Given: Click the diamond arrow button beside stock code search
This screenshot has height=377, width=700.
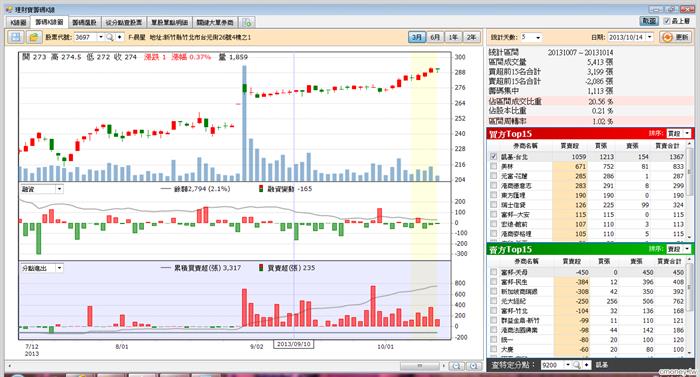Looking at the screenshot, I should [120, 37].
